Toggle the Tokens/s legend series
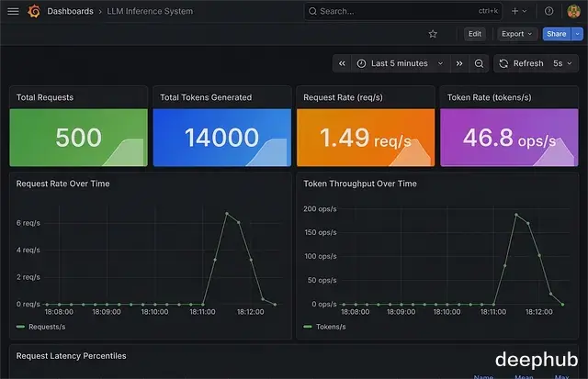Image resolution: width=588 pixels, height=379 pixels. pyautogui.click(x=324, y=327)
